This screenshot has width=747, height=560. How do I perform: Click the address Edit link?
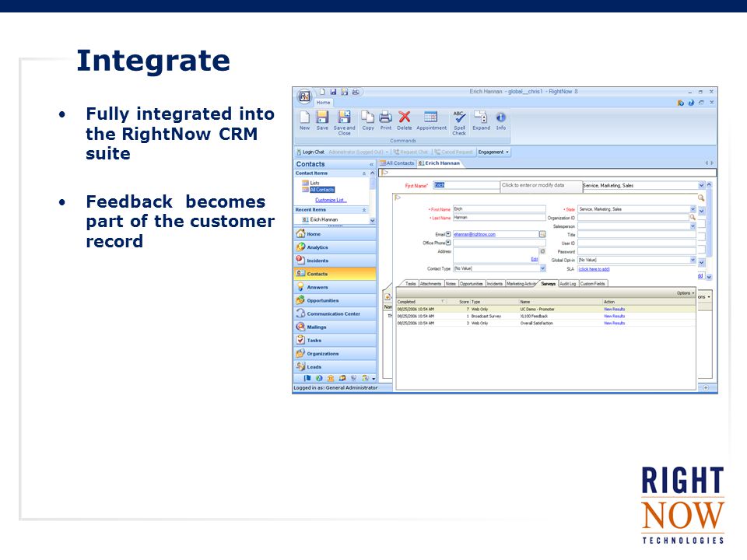(534, 260)
